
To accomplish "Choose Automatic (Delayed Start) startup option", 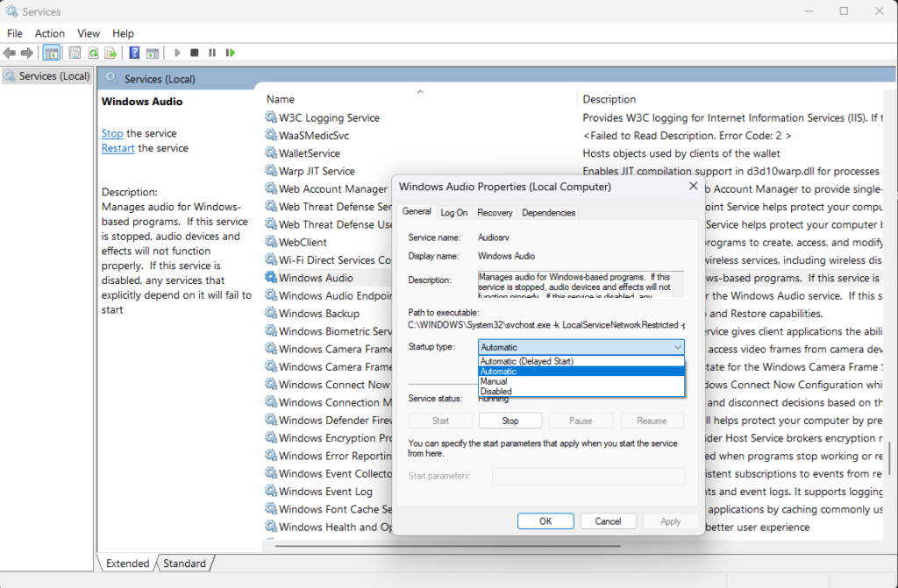I will coord(581,361).
